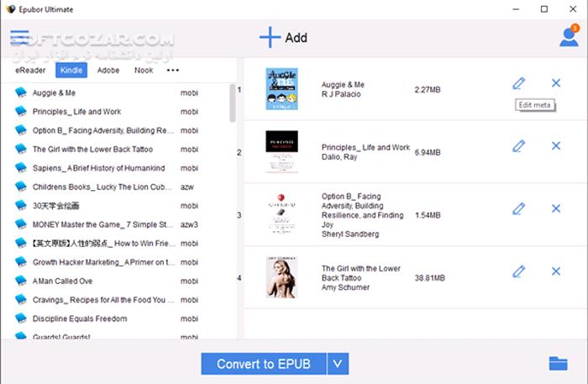This screenshot has width=588, height=384.
Task: Click the Convert to EPUB button
Action: tap(264, 364)
